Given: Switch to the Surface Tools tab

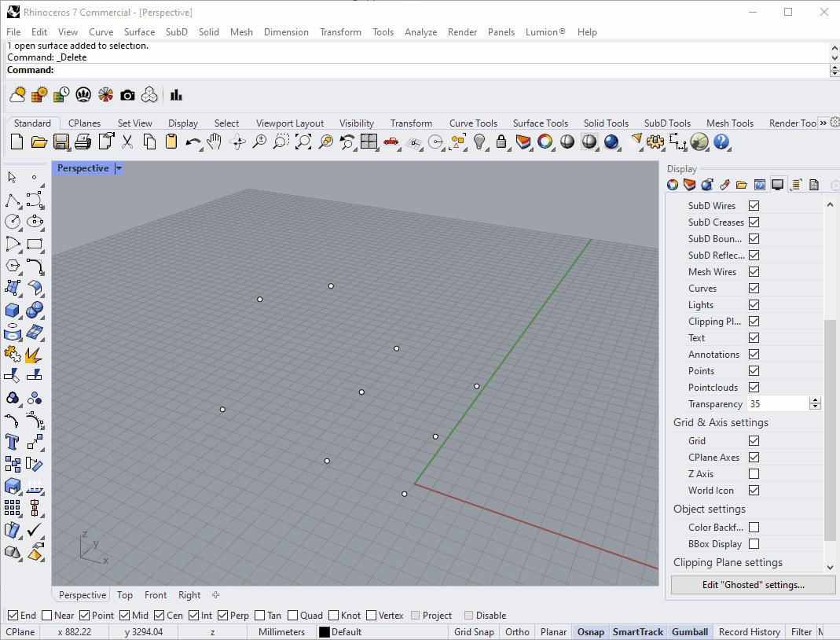Looking at the screenshot, I should [540, 123].
